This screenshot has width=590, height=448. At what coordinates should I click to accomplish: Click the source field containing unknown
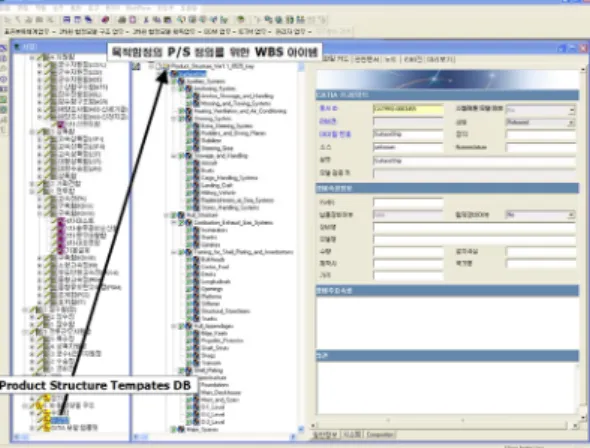(408, 147)
